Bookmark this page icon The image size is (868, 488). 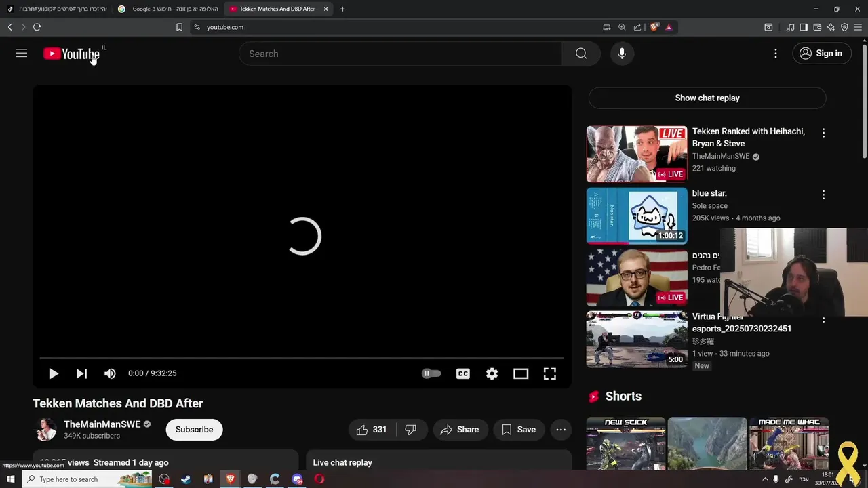click(x=179, y=27)
